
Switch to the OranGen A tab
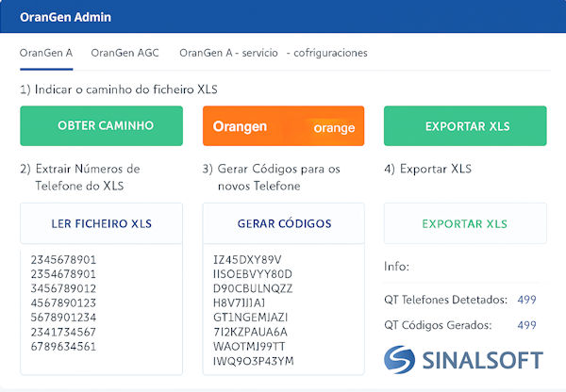pyautogui.click(x=46, y=53)
